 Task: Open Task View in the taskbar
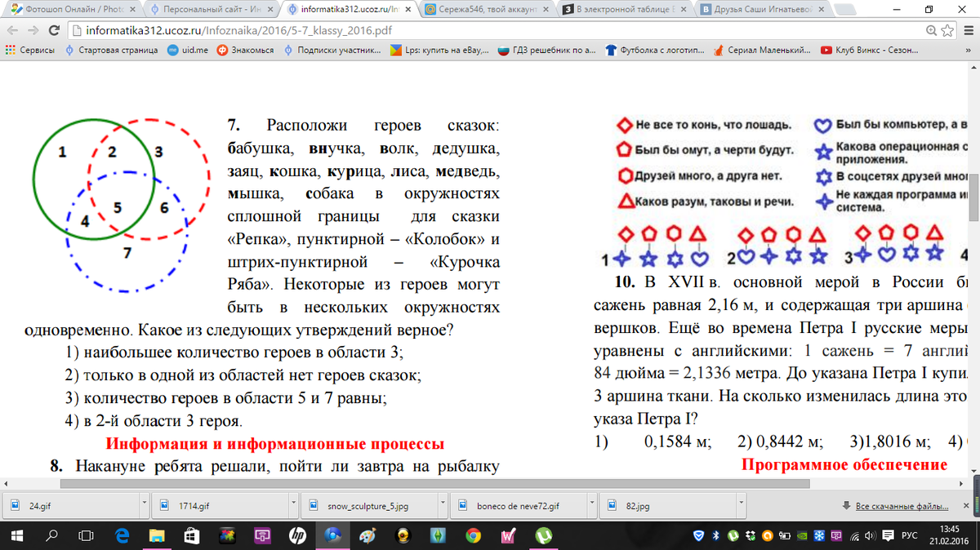pos(86,535)
